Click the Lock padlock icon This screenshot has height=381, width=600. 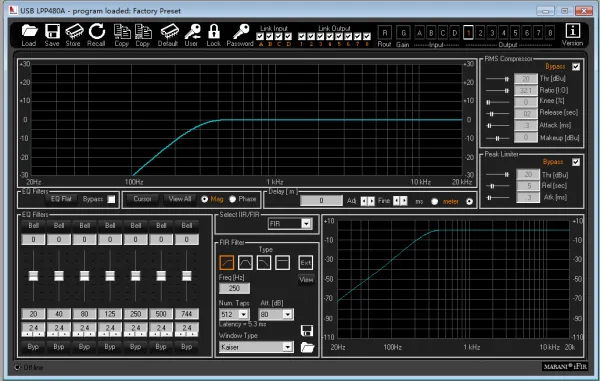tap(214, 31)
